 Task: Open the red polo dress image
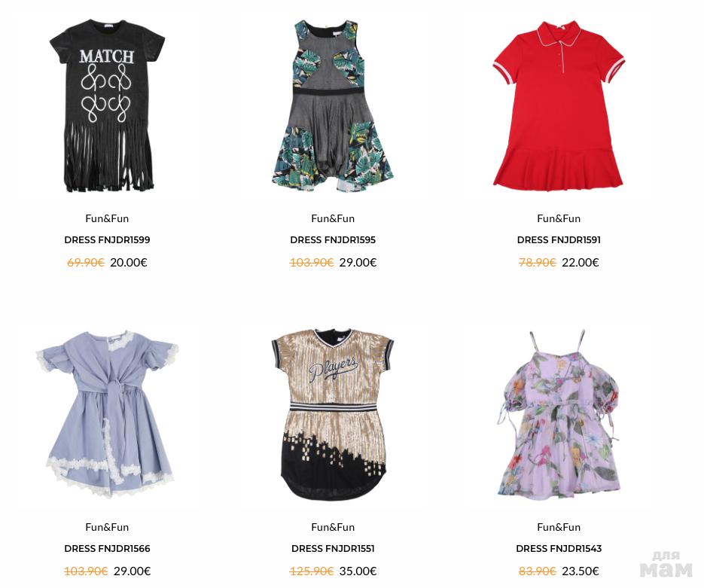(x=559, y=105)
